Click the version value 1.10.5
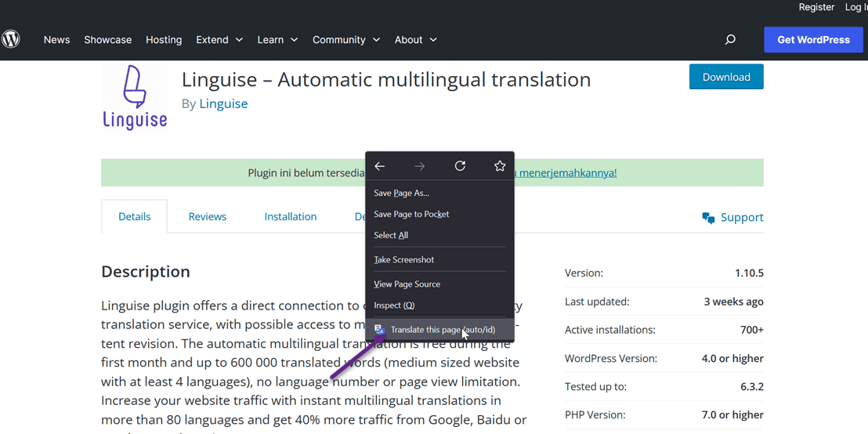The height and width of the screenshot is (434, 868). 749,273
